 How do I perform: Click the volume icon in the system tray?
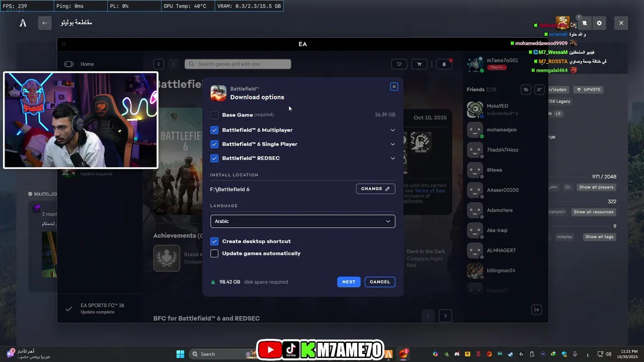coord(609,354)
